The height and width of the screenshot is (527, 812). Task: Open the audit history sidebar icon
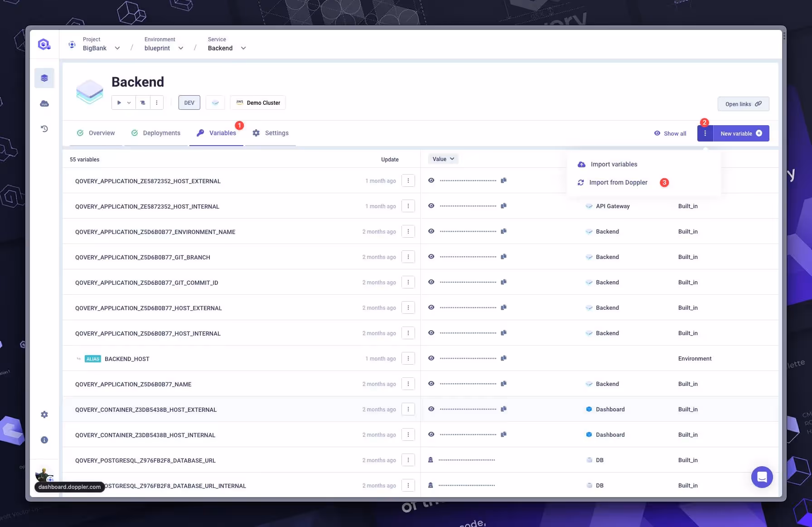click(44, 129)
